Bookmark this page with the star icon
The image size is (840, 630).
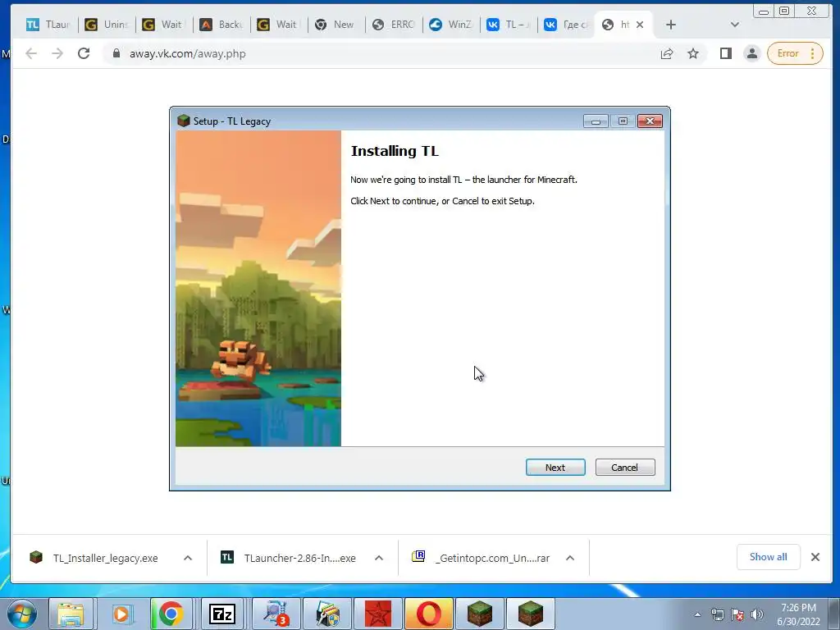coord(693,53)
